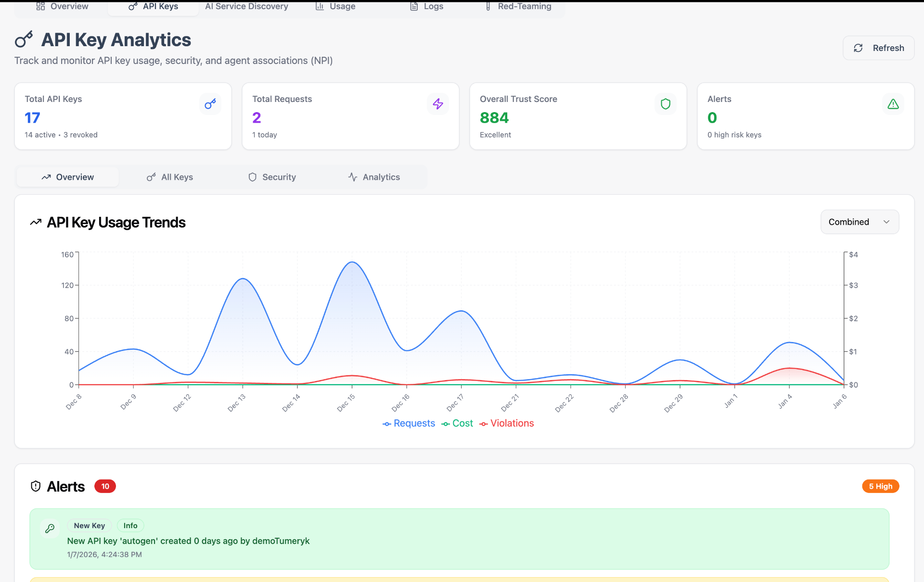Click the '1 today' requests text
This screenshot has height=582, width=924.
(x=265, y=135)
